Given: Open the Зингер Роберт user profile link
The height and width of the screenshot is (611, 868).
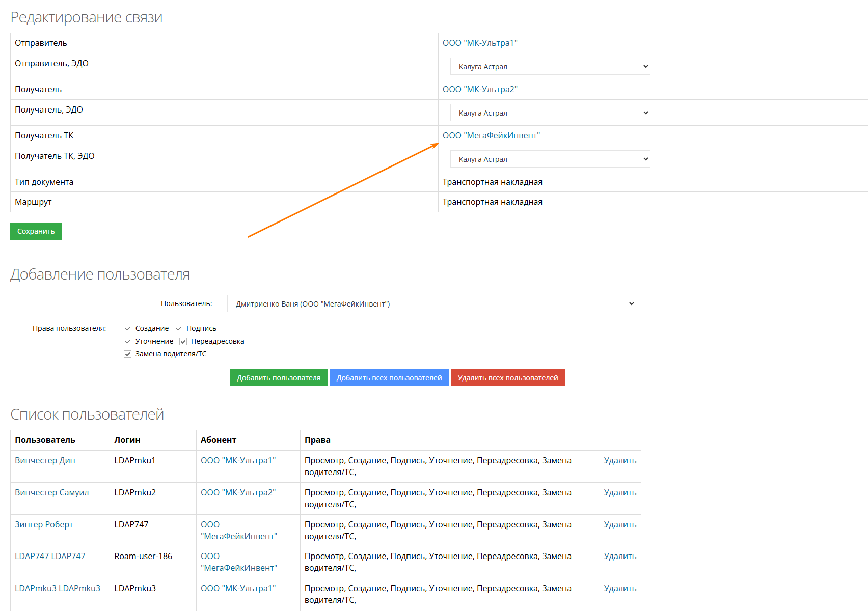Looking at the screenshot, I should (x=44, y=525).
